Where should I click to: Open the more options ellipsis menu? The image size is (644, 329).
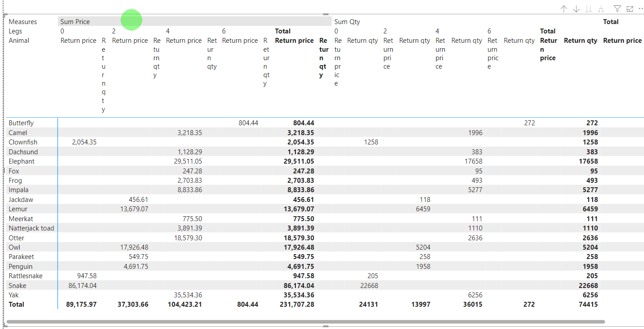641,9
